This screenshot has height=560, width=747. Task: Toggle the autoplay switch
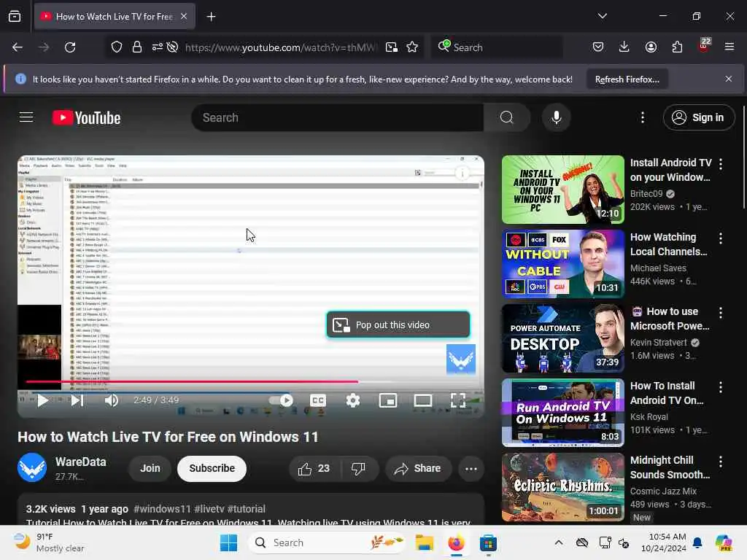281,400
